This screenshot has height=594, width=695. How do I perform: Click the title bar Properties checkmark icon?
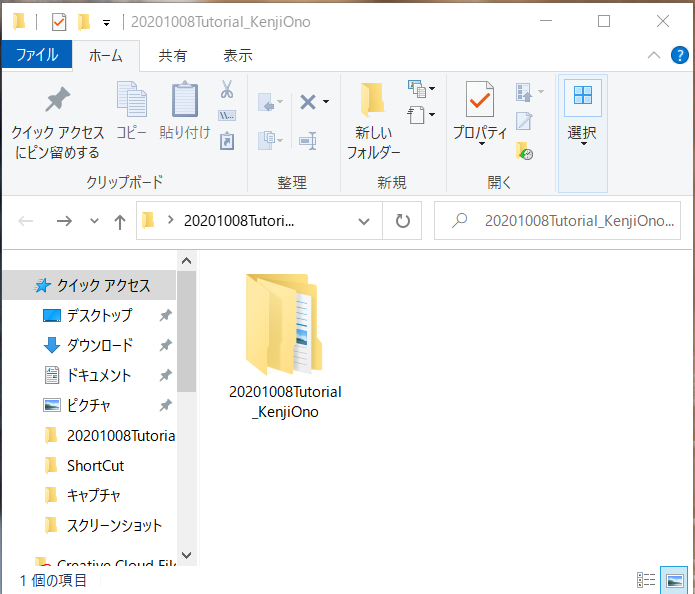(59, 22)
